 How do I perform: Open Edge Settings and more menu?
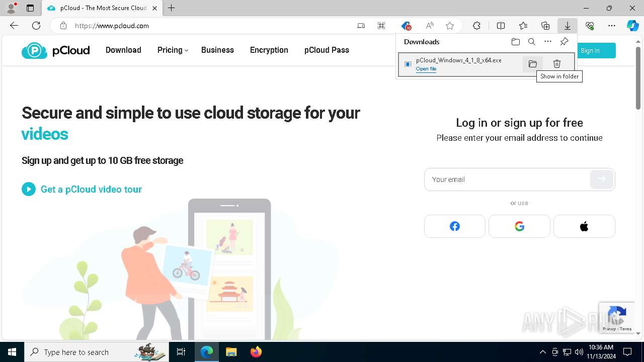click(612, 26)
